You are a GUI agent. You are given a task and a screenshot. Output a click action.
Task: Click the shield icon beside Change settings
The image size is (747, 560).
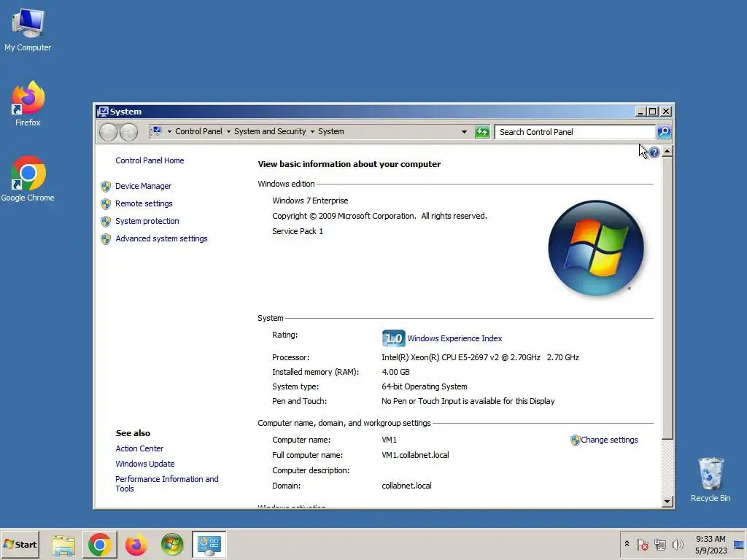point(575,440)
